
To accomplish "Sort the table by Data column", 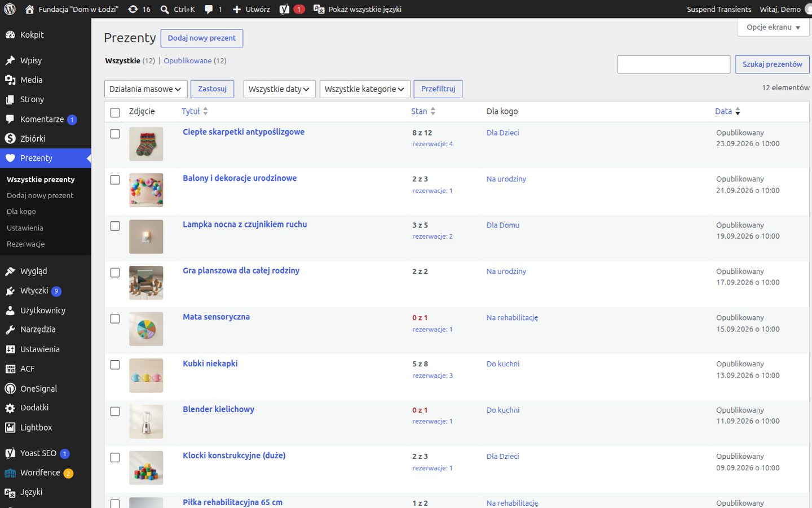I will (727, 112).
